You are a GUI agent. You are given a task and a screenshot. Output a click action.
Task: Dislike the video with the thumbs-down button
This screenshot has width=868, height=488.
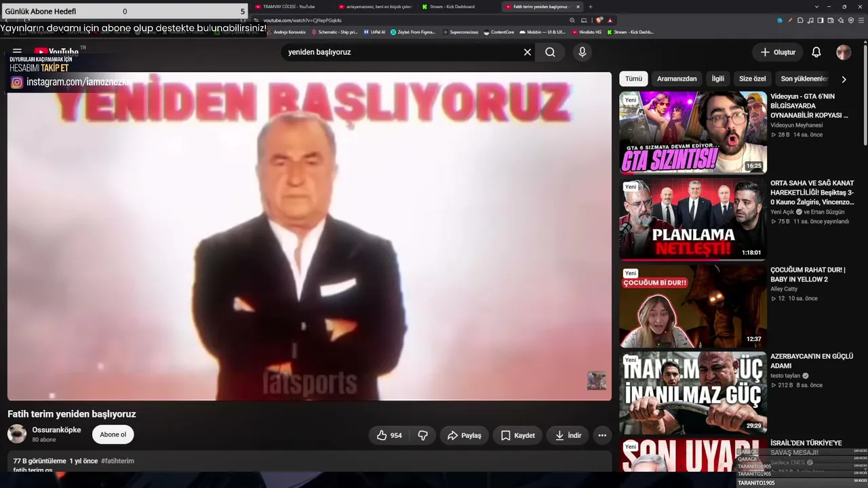(422, 435)
